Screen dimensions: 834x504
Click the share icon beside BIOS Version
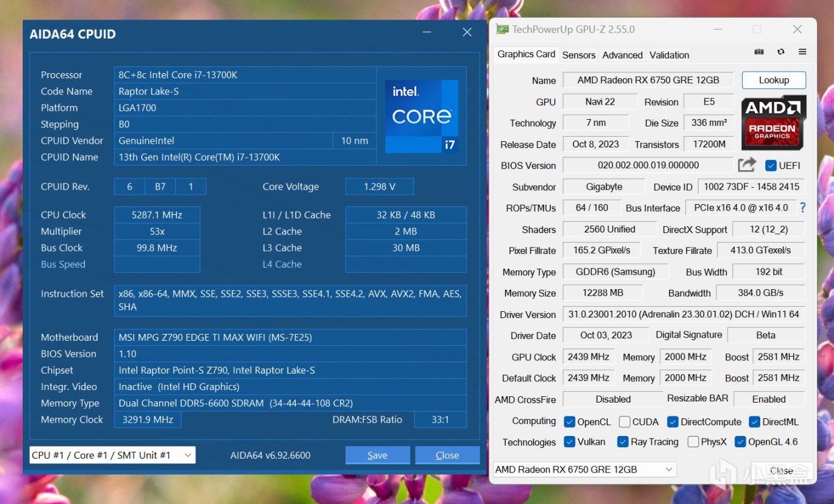point(747,165)
